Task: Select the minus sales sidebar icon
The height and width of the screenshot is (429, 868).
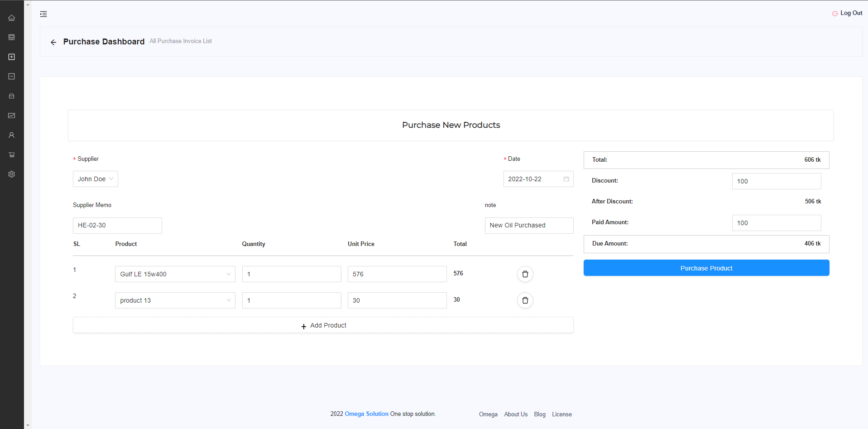Action: pyautogui.click(x=11, y=76)
